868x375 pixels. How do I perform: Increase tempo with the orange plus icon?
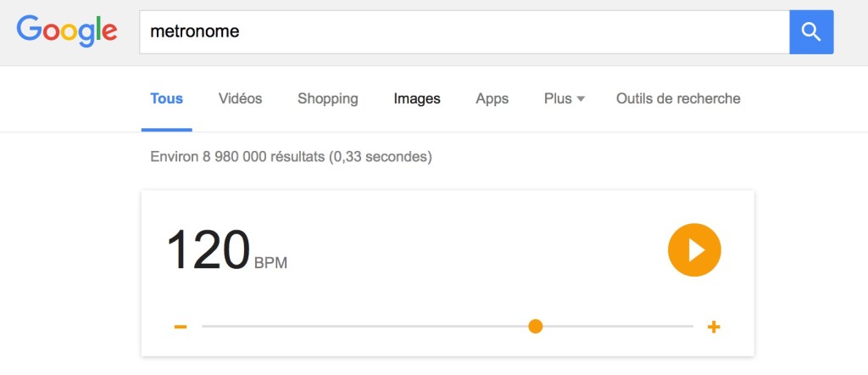point(714,327)
